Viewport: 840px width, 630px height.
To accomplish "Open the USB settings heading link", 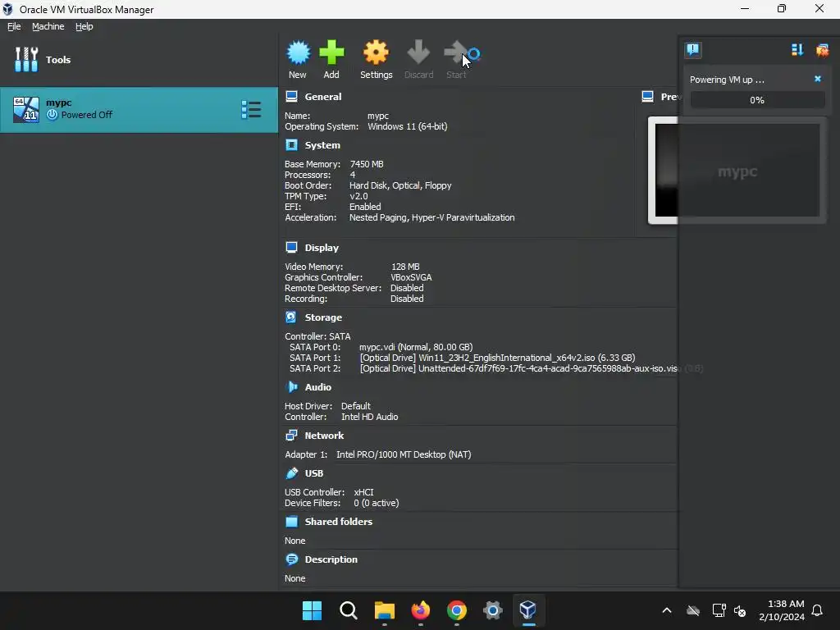I will (314, 473).
